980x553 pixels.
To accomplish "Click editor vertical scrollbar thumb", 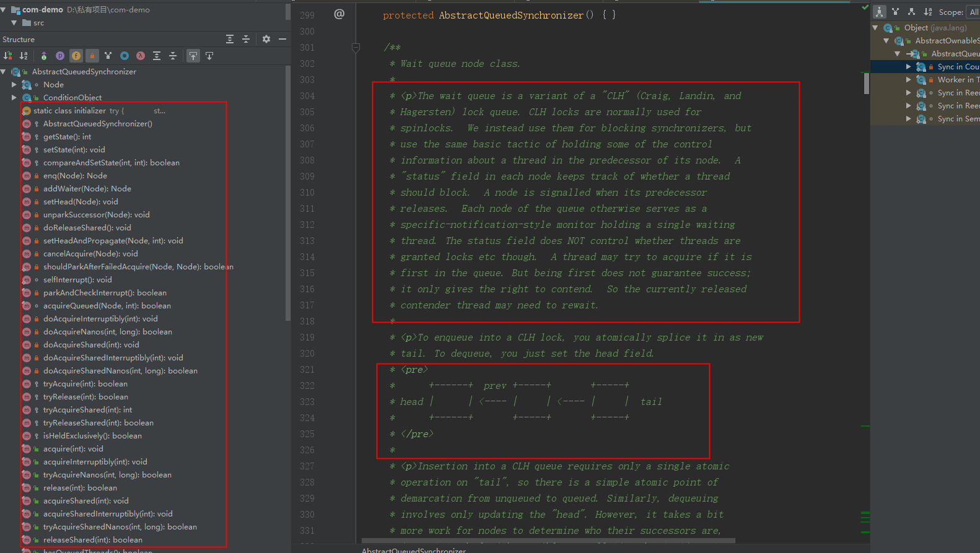I will tap(866, 84).
